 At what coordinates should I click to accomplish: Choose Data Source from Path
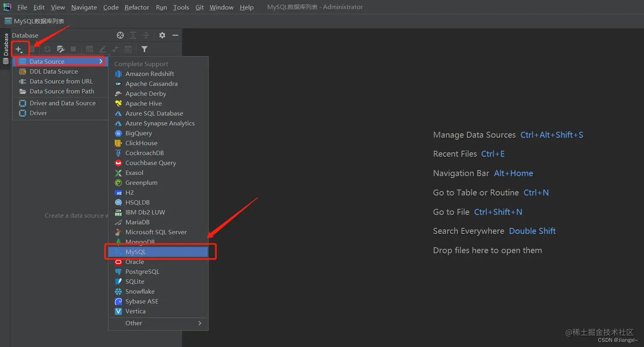point(60,91)
